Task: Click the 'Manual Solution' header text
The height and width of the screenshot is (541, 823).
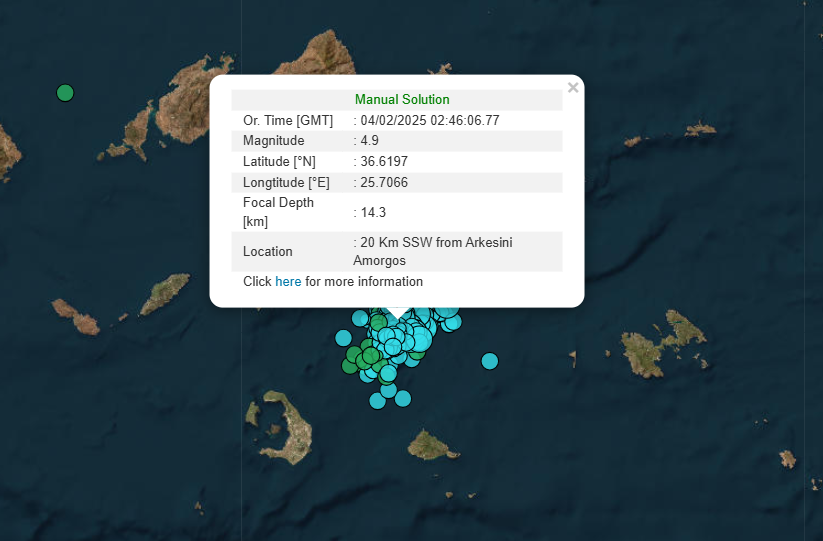Action: tap(402, 100)
